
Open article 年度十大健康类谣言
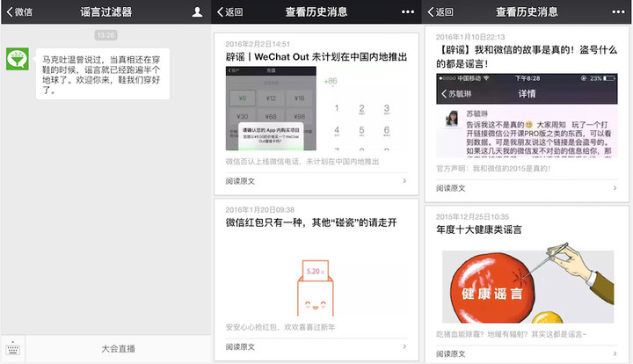click(x=479, y=229)
